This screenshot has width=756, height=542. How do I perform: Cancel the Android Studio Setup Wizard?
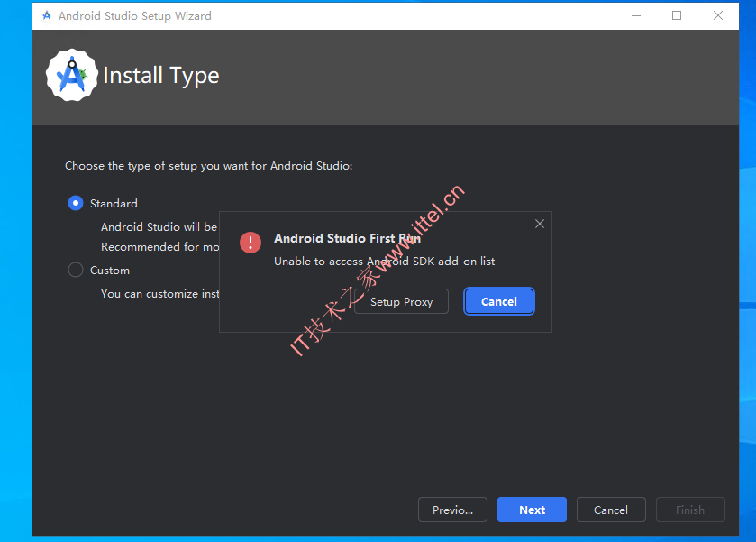tap(611, 510)
